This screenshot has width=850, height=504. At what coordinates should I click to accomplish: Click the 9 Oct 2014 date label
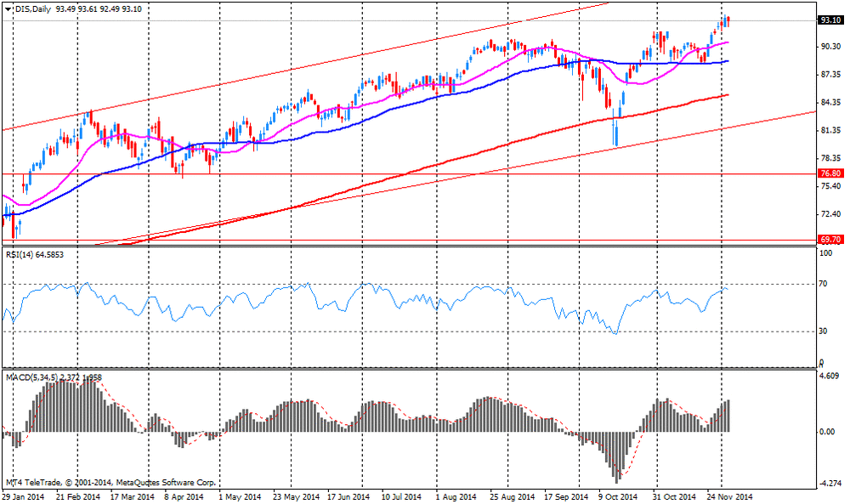617,496
